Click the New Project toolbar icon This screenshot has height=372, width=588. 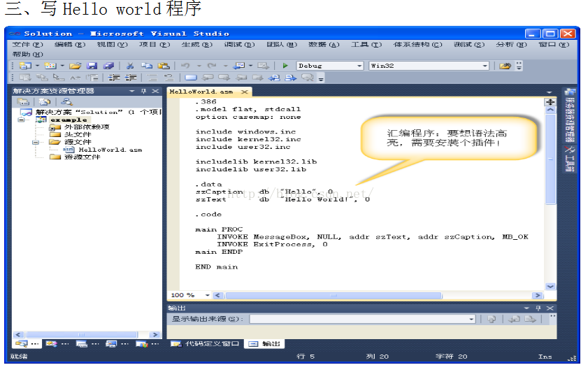click(25, 66)
